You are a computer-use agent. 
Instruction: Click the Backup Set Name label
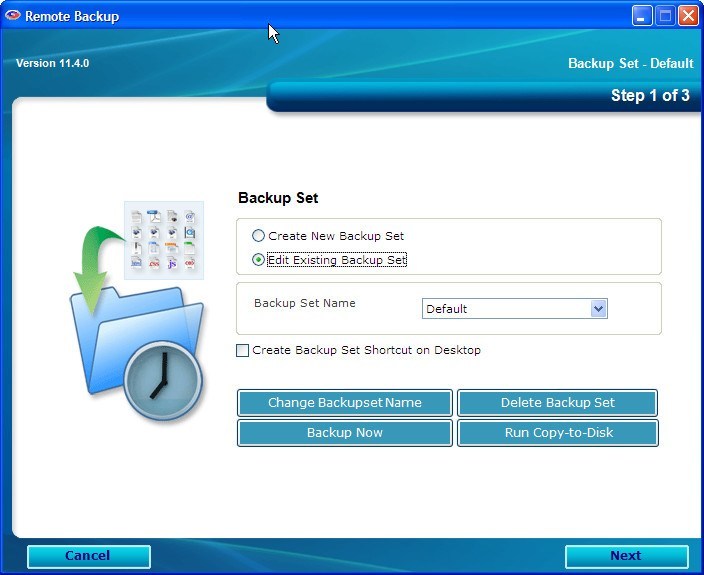(x=305, y=303)
